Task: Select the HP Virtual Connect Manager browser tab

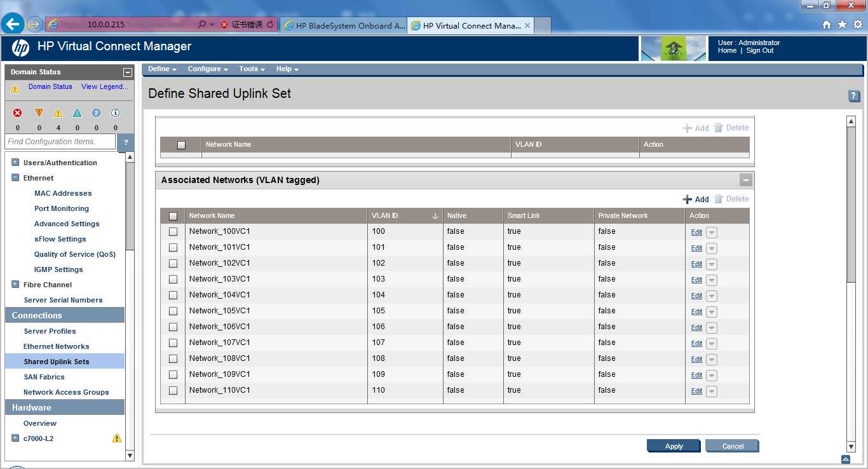Action: point(470,25)
